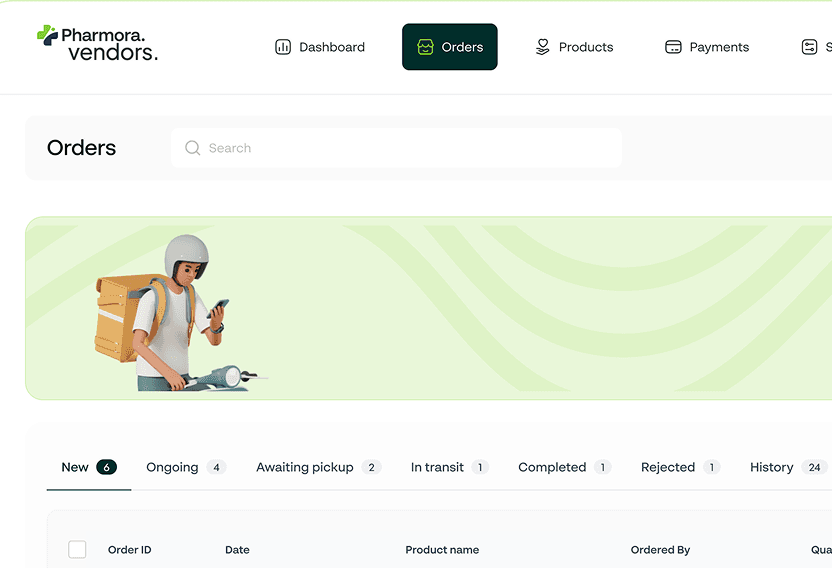Click the Products stack icon
Screen dimensions: 832x568
tap(543, 47)
